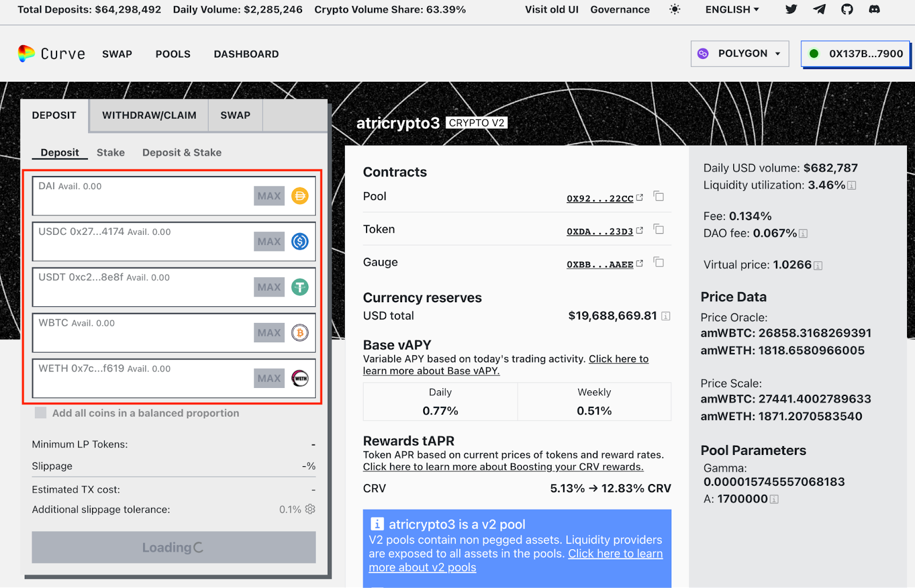
Task: Open Pool address link 0X92...22CC
Action: (600, 198)
